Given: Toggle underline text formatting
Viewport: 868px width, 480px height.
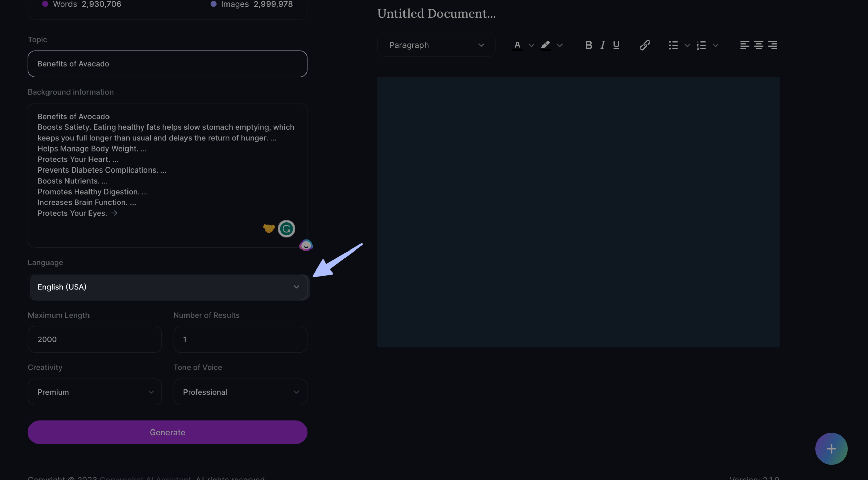Looking at the screenshot, I should click(x=616, y=45).
